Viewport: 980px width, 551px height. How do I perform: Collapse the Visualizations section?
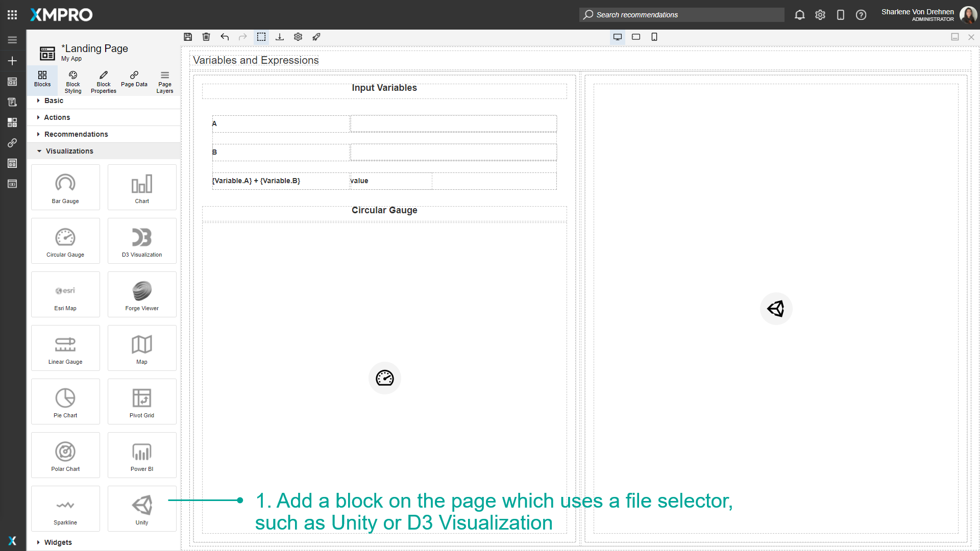[x=69, y=151]
